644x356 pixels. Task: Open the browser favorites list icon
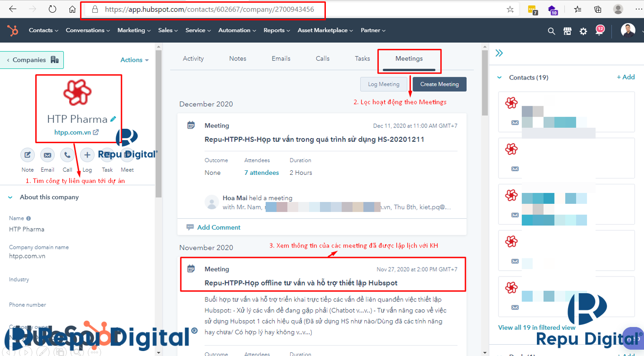[x=578, y=9]
